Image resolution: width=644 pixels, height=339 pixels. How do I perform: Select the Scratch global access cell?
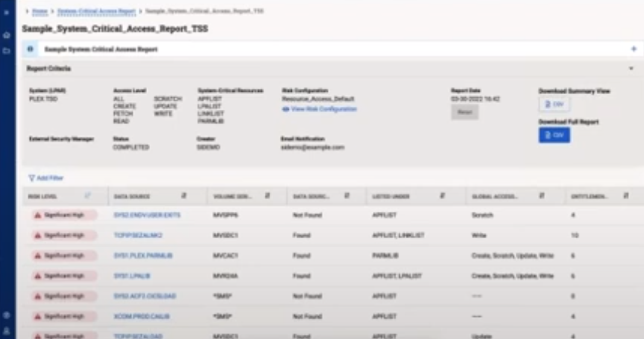(482, 215)
